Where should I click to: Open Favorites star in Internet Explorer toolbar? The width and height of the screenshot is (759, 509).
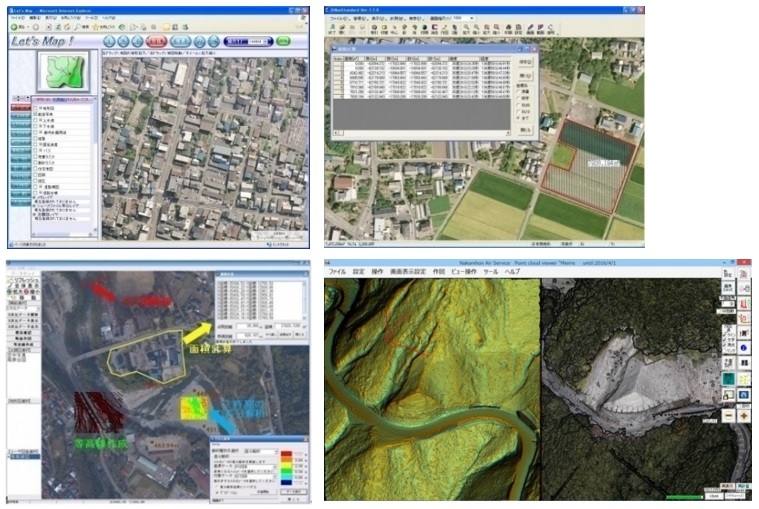click(x=95, y=27)
